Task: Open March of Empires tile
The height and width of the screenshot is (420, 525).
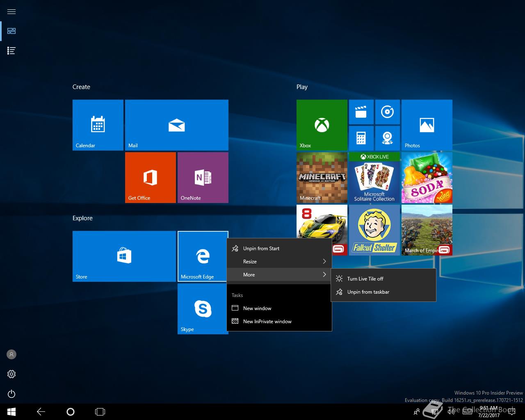Action: 427,230
